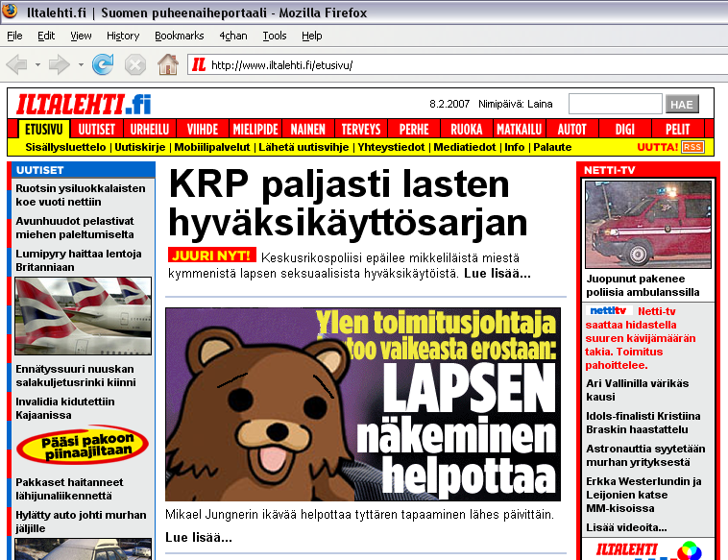Select the AUTOT navigation tab
Image resolution: width=728 pixels, height=560 pixels.
click(572, 129)
